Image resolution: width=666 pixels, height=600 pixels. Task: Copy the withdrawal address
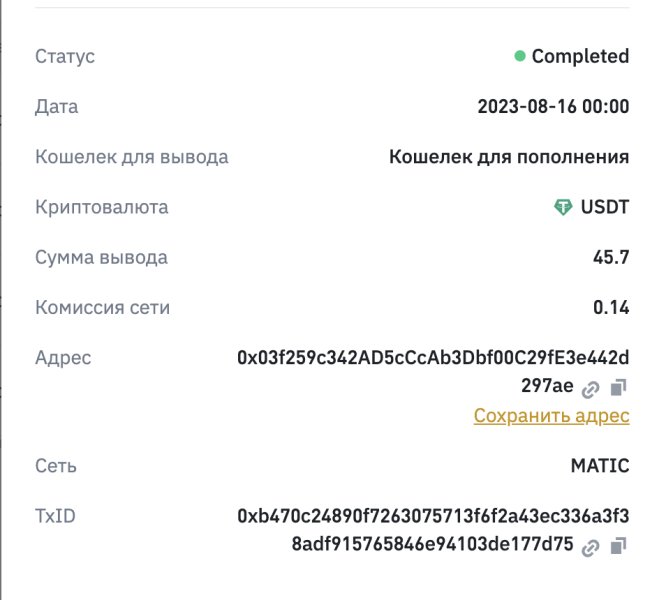618,387
